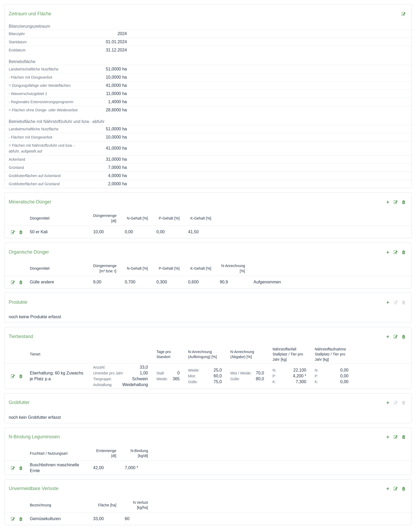416x532 pixels.
Task: Click the noch kein Grobfutter erfasst text
Action: coord(35,417)
